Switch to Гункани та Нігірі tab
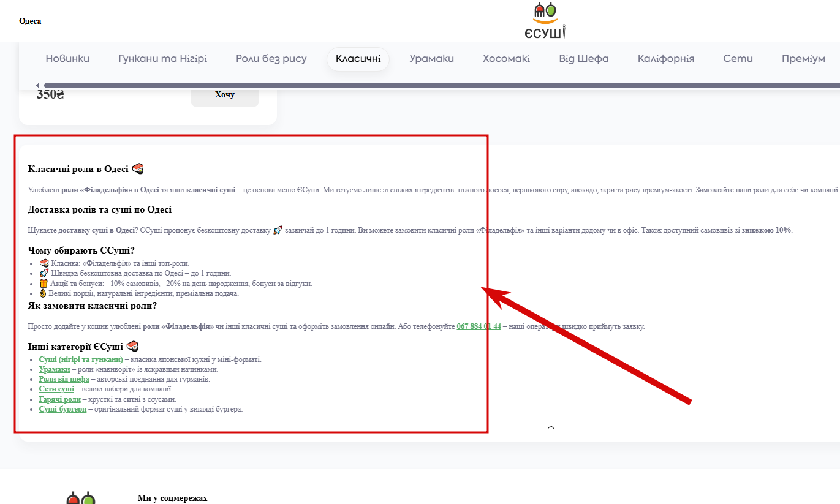The image size is (840, 504). tap(162, 59)
